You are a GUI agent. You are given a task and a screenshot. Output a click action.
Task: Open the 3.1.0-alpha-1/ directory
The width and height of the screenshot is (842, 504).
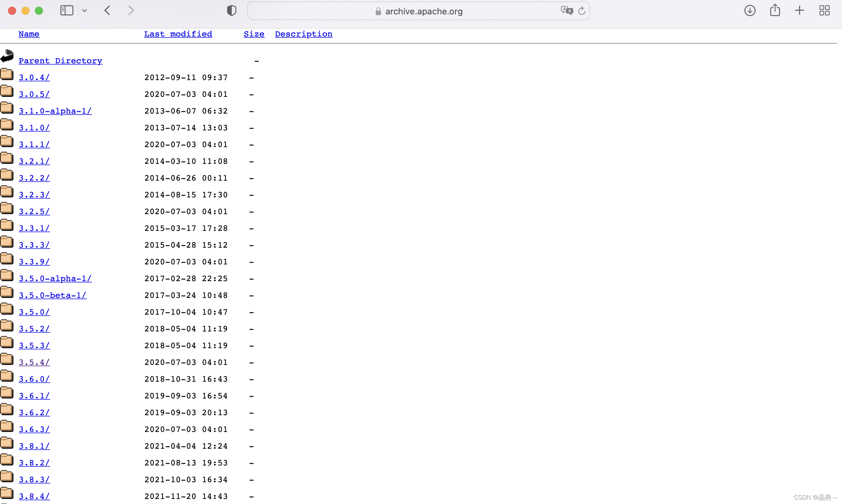55,111
